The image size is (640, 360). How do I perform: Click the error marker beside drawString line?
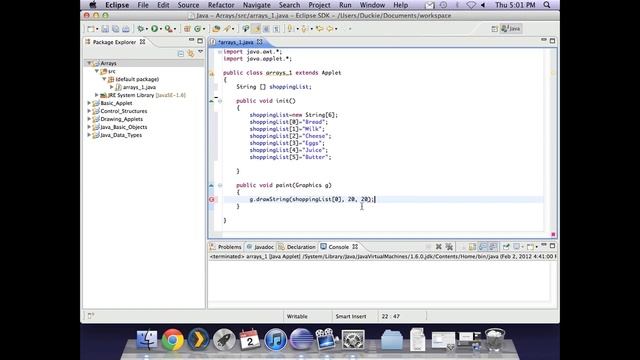pos(211,199)
